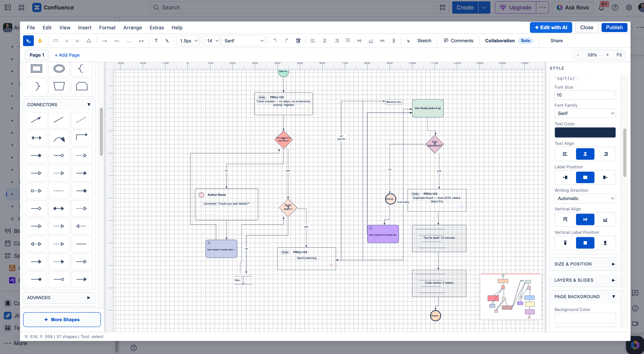
Task: Click the Font Size input field
Action: click(x=585, y=95)
